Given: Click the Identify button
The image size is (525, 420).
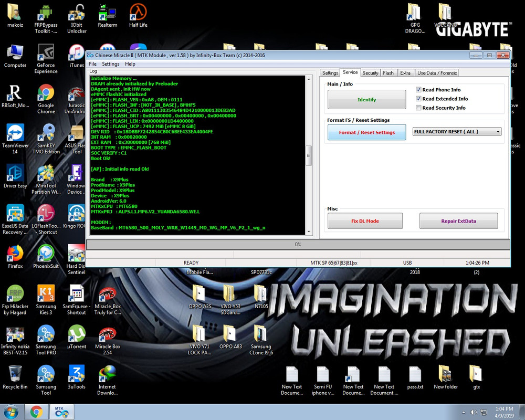Looking at the screenshot, I should [x=366, y=99].
